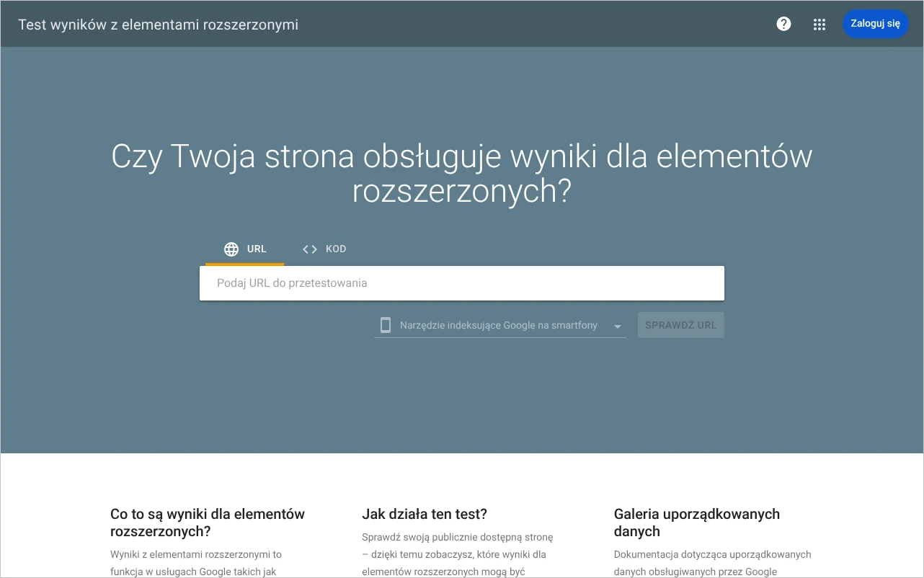Open the help question mark icon
Screen dimensions: 924x578
pyautogui.click(x=783, y=24)
